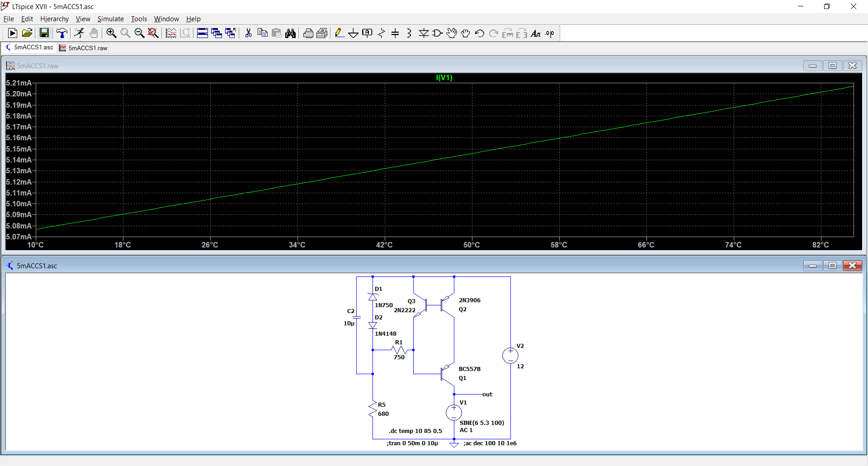
Task: Click the ;tran 0 50m 0 10µ comment
Action: tap(412, 443)
